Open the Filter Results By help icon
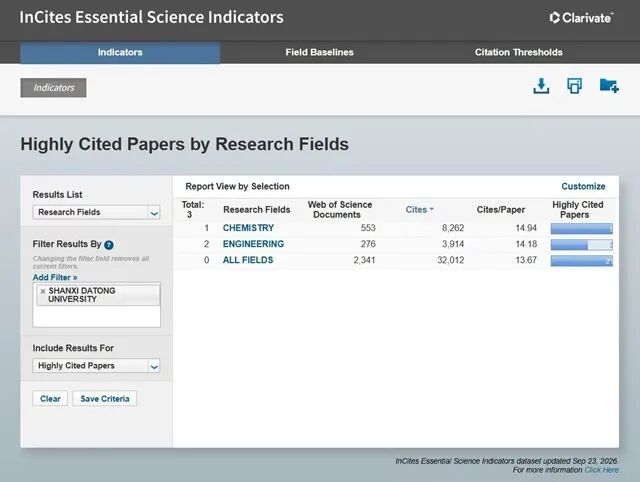 pos(109,245)
